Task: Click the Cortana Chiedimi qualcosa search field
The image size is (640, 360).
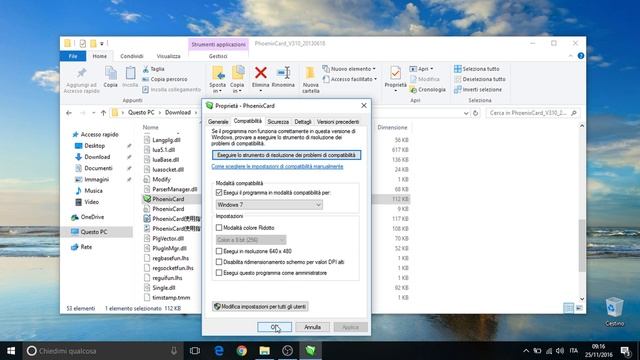Action: pyautogui.click(x=102, y=351)
